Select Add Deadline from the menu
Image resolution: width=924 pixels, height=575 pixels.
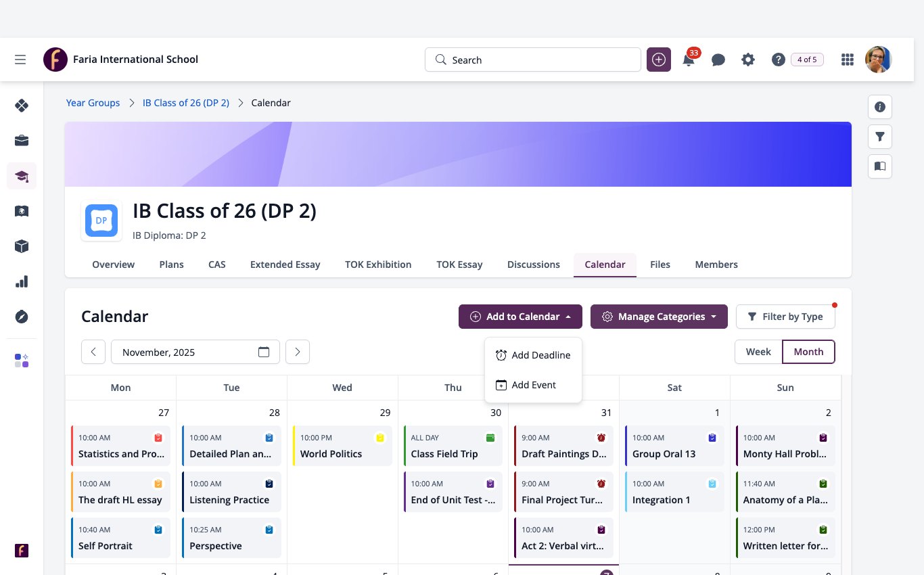(x=533, y=355)
